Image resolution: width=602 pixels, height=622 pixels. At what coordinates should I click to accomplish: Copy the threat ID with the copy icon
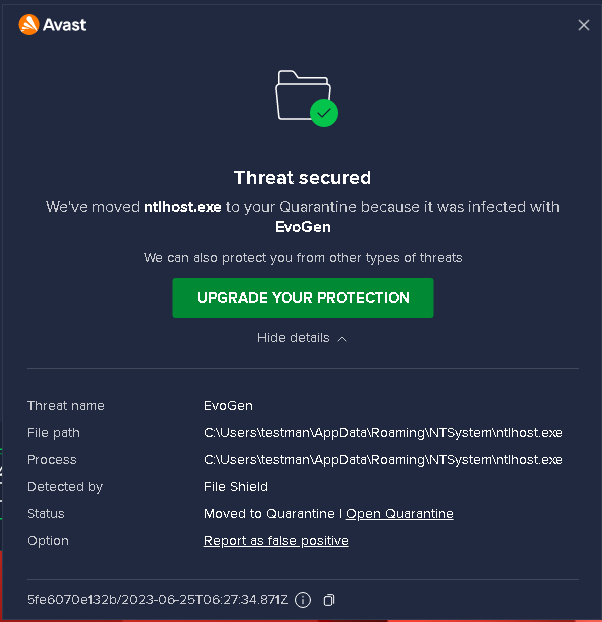(x=329, y=600)
